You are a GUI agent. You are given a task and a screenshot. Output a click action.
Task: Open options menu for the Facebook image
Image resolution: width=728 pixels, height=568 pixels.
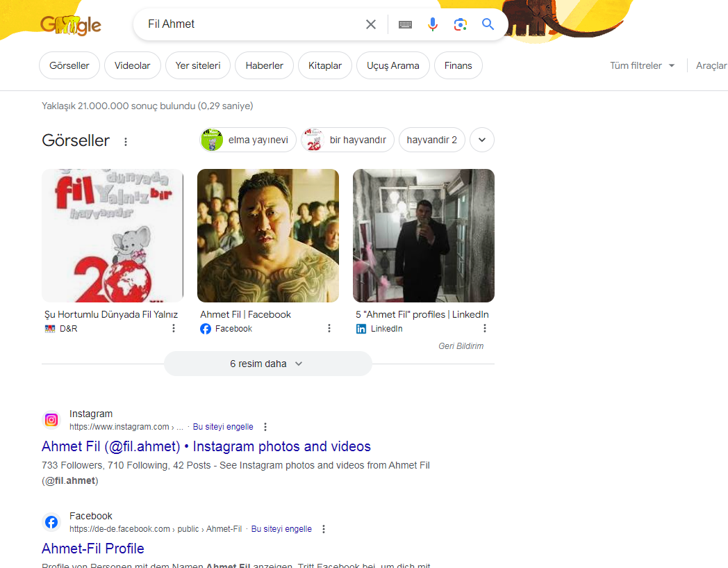pyautogui.click(x=329, y=328)
